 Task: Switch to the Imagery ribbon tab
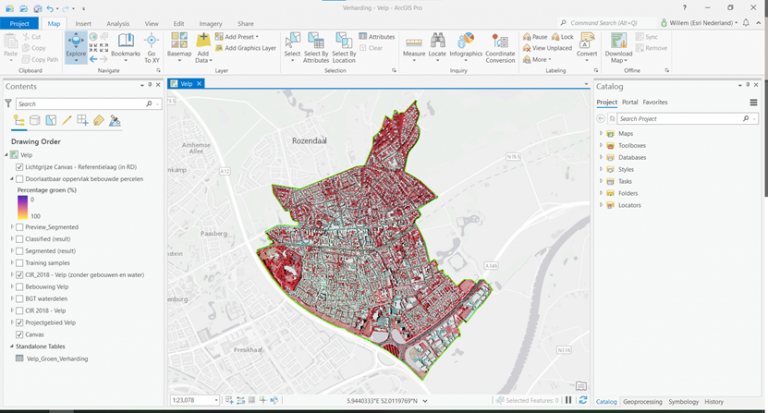click(x=211, y=22)
